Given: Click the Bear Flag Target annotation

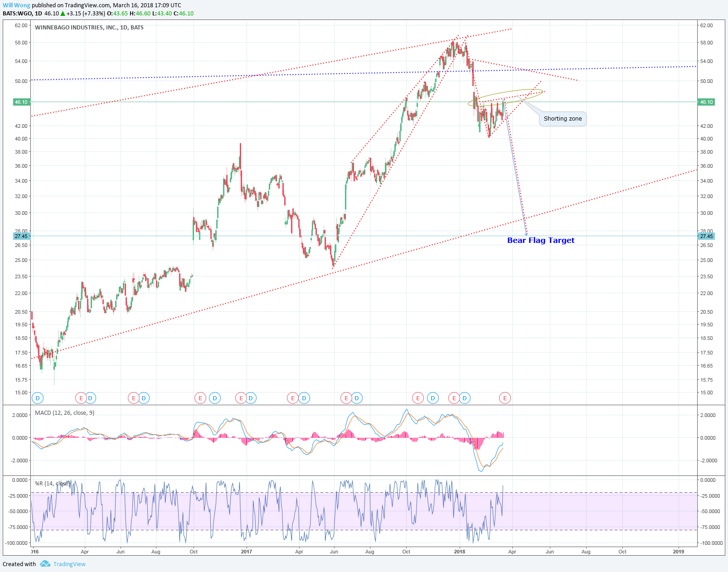Looking at the screenshot, I should (x=541, y=241).
